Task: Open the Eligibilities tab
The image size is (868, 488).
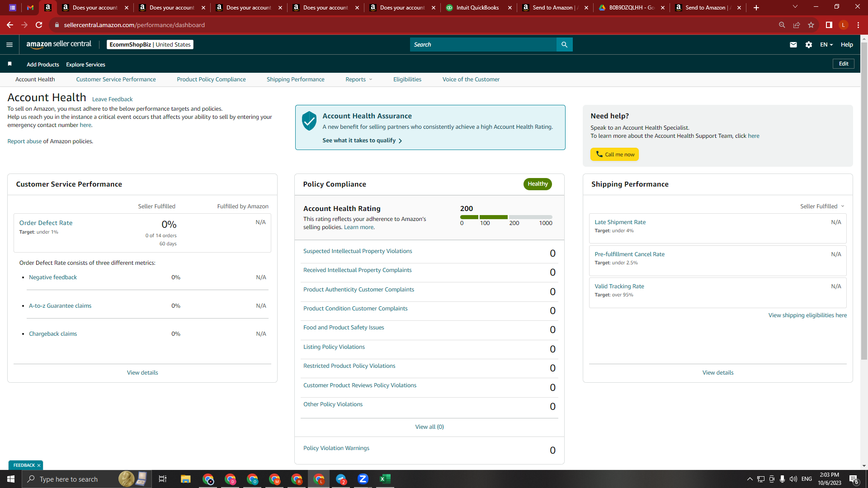Action: pyautogui.click(x=407, y=80)
